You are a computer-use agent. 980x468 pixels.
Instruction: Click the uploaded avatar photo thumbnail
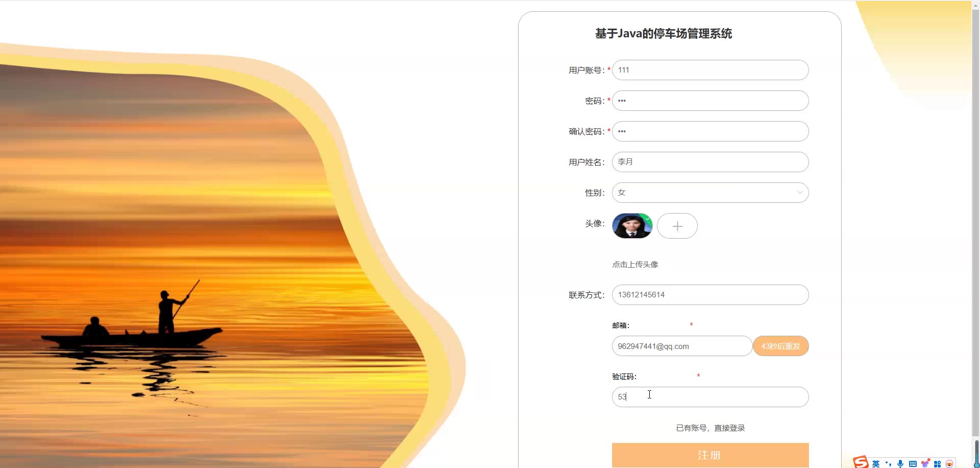pyautogui.click(x=632, y=226)
